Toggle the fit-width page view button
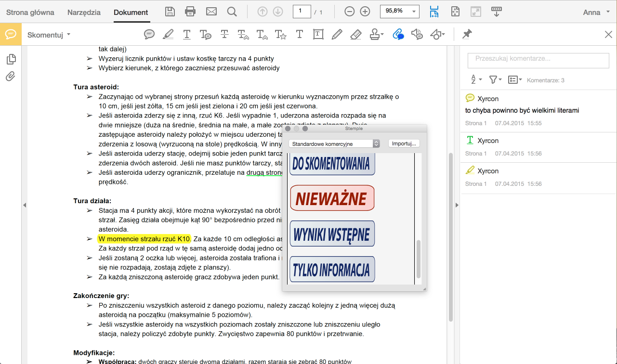The height and width of the screenshot is (364, 617). coord(434,12)
